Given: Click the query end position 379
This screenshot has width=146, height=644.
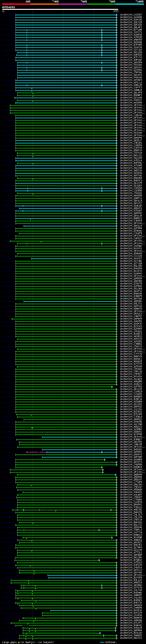Looking at the screenshot, I should pyautogui.click(x=115, y=11).
